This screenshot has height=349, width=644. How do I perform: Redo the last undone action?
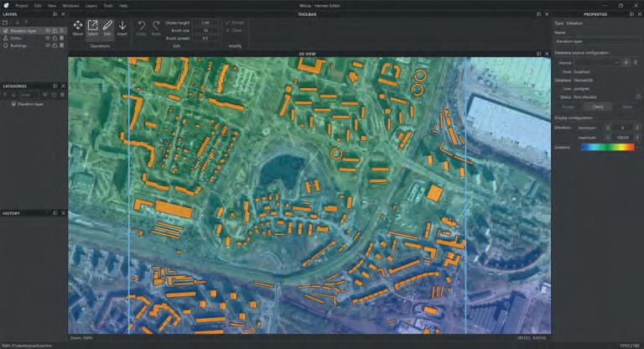click(x=156, y=28)
